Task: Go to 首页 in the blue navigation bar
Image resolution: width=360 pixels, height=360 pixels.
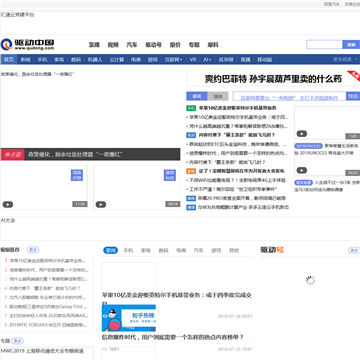Action: (x=9, y=60)
